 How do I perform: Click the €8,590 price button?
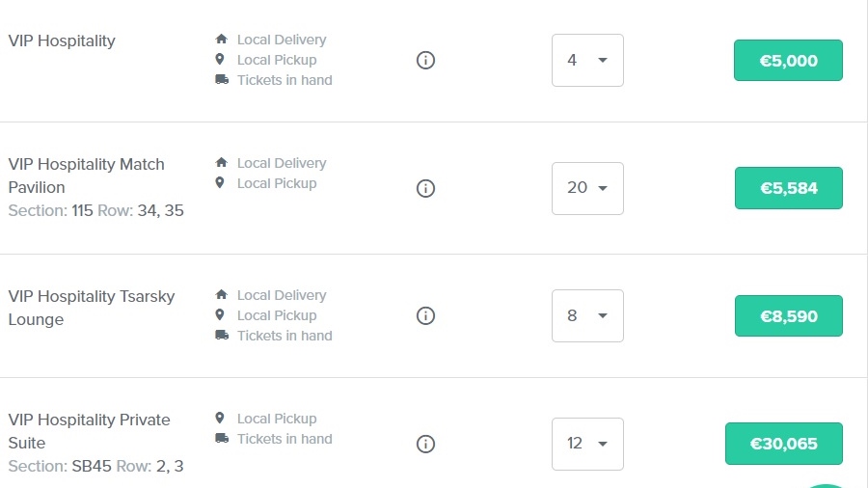788,316
